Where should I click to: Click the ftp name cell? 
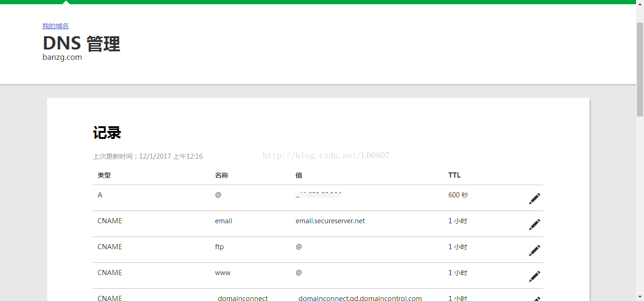click(219, 247)
